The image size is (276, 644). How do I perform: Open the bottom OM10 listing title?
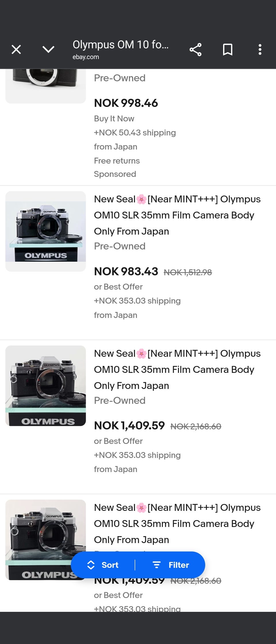point(177,524)
